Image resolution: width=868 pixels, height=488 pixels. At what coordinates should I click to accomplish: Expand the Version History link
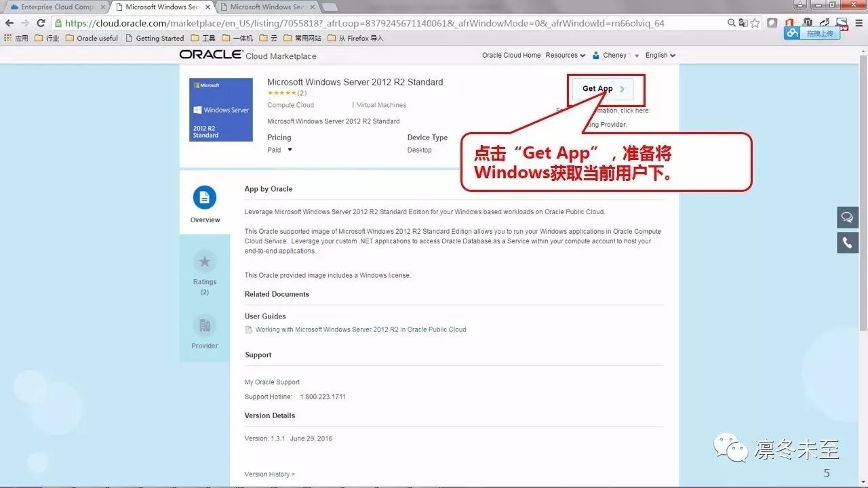270,474
